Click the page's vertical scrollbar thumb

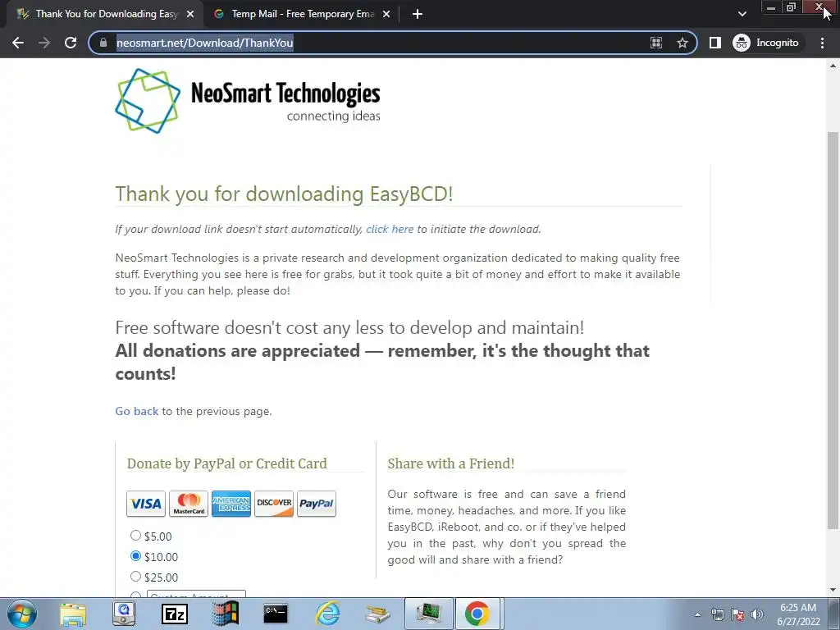coord(833,330)
